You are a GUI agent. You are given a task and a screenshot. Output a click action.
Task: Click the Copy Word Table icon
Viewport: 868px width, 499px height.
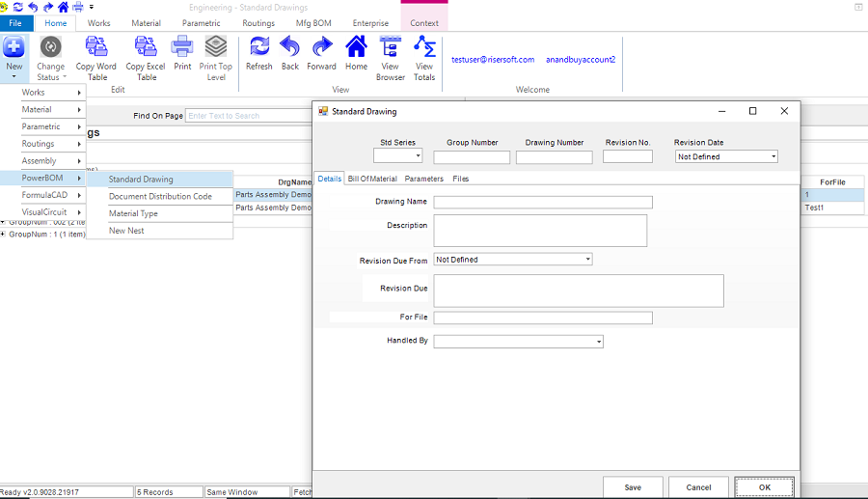(96, 48)
